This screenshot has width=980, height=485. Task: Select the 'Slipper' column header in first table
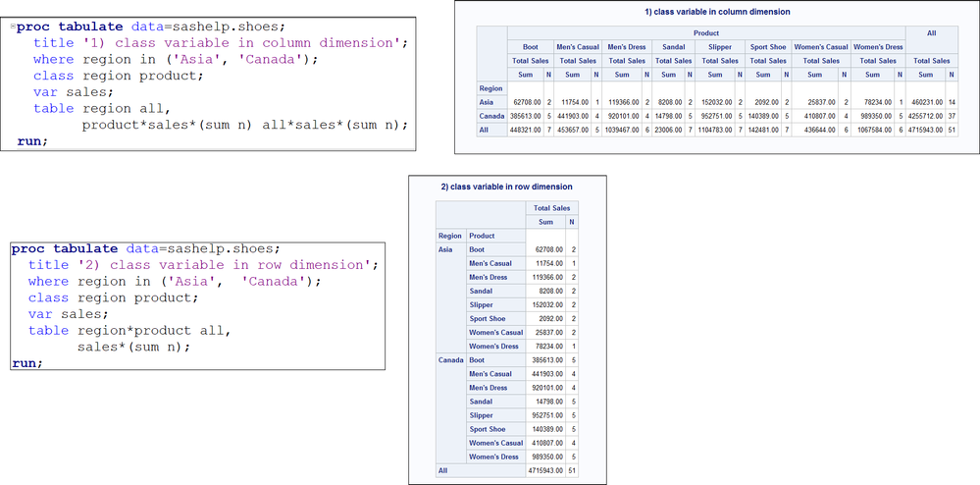click(x=719, y=46)
